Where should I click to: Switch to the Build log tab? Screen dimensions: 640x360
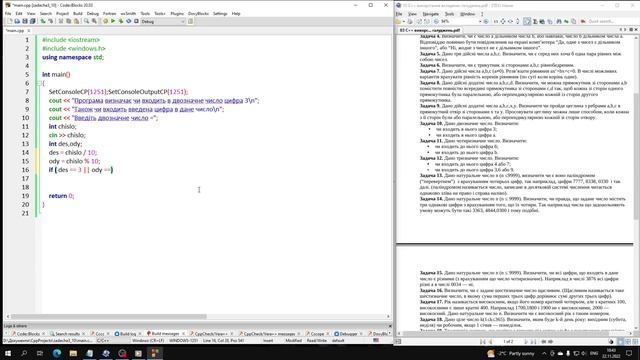coord(128,333)
